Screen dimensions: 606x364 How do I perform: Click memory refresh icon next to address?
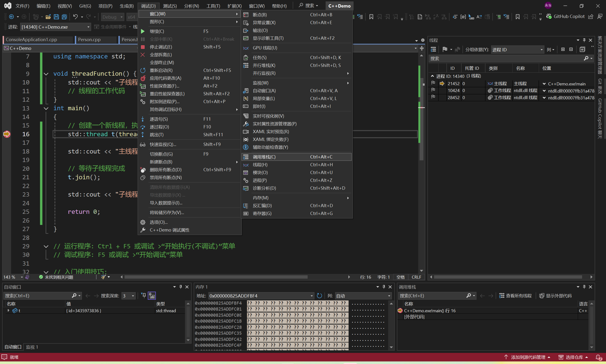pos(319,296)
